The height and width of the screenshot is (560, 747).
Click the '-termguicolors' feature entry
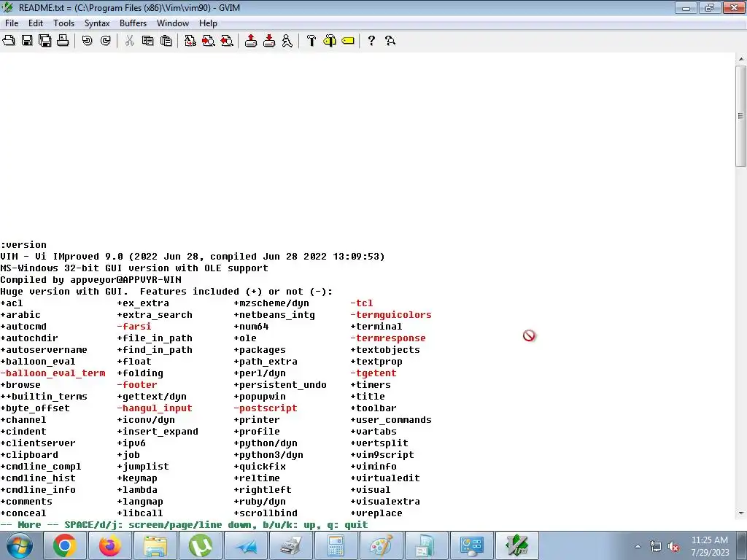point(391,315)
